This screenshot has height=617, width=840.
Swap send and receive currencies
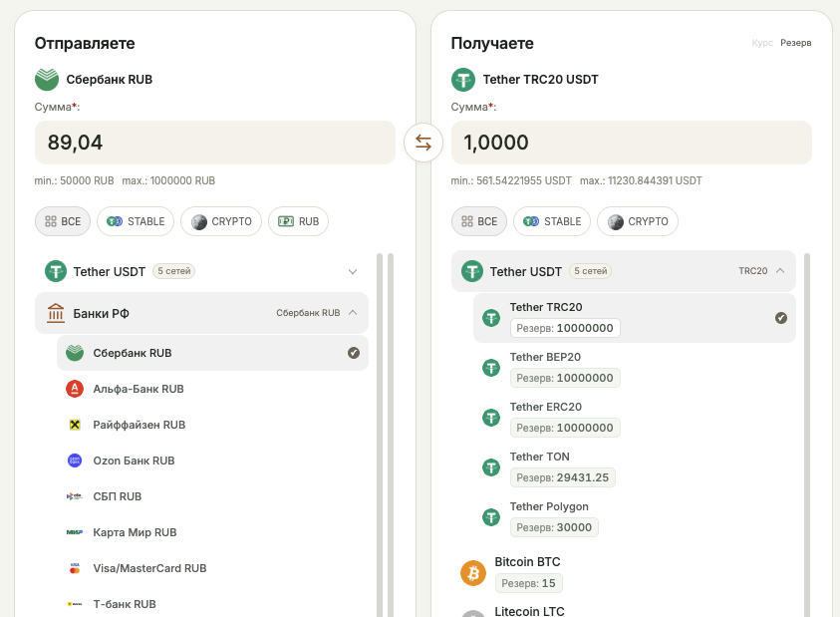423,143
